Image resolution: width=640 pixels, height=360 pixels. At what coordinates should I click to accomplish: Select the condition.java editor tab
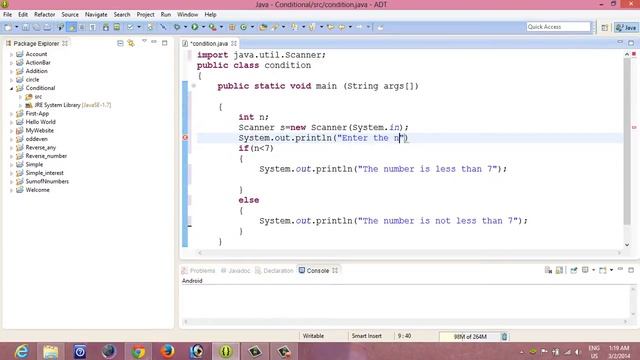coord(209,43)
